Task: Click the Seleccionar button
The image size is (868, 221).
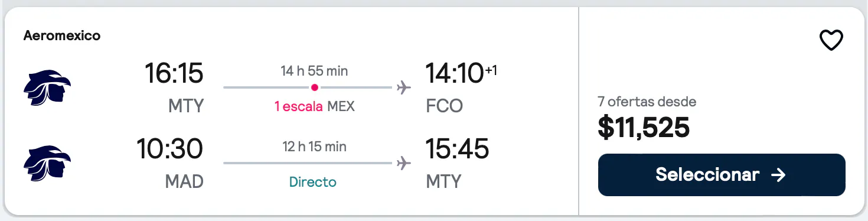Action: click(x=722, y=175)
